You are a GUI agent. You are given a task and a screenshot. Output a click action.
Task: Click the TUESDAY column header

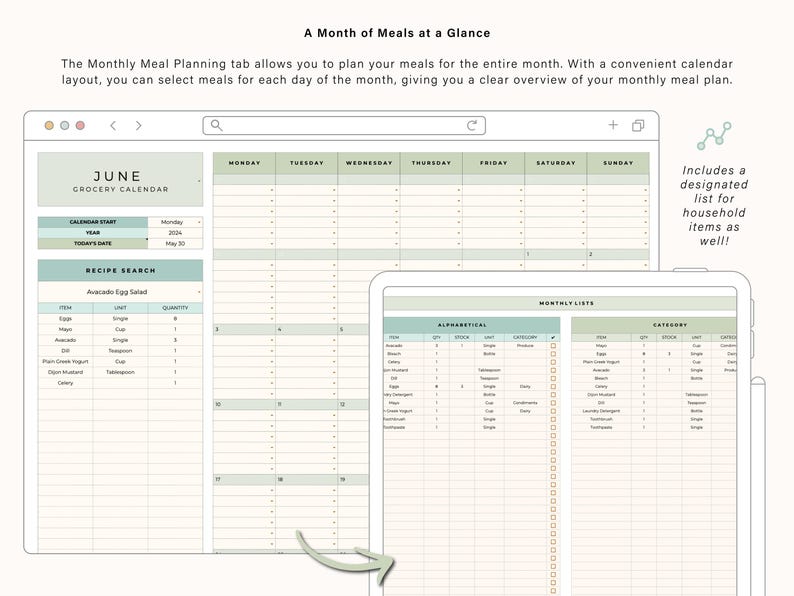[306, 163]
